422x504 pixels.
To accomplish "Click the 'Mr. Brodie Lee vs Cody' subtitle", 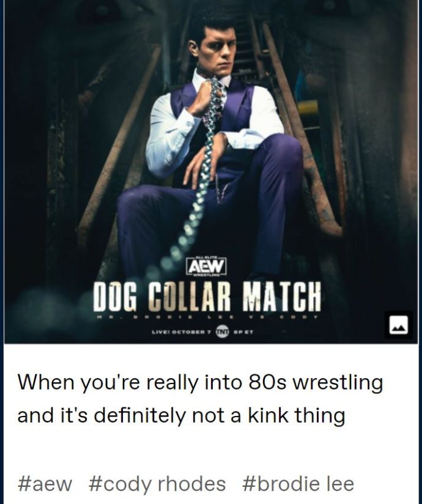I will point(207,317).
